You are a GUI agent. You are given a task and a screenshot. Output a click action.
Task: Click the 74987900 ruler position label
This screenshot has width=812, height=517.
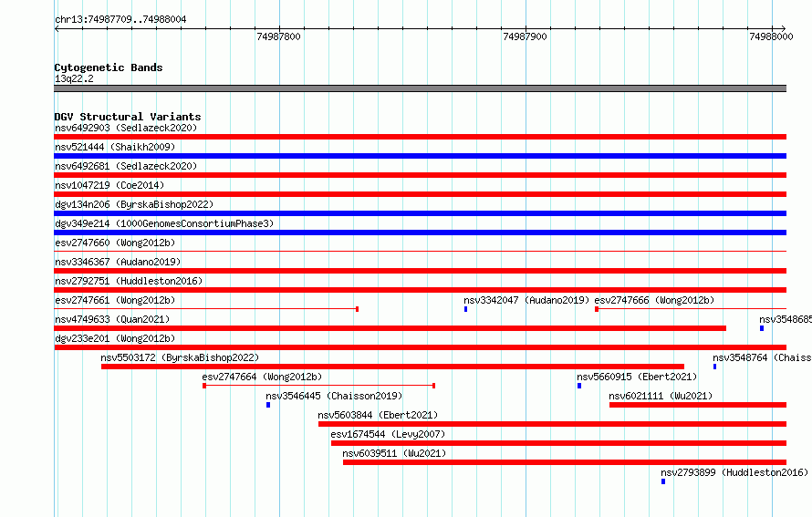526,36
